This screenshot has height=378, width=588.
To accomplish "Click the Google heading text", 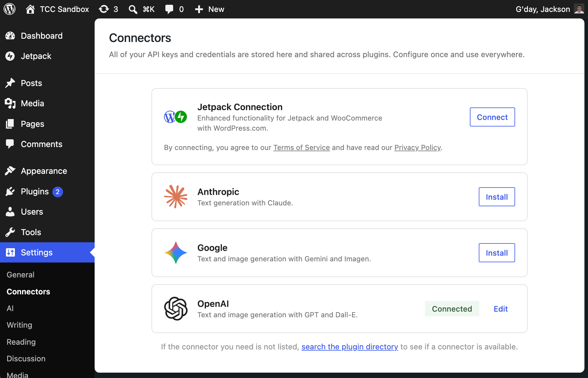I will pyautogui.click(x=212, y=248).
